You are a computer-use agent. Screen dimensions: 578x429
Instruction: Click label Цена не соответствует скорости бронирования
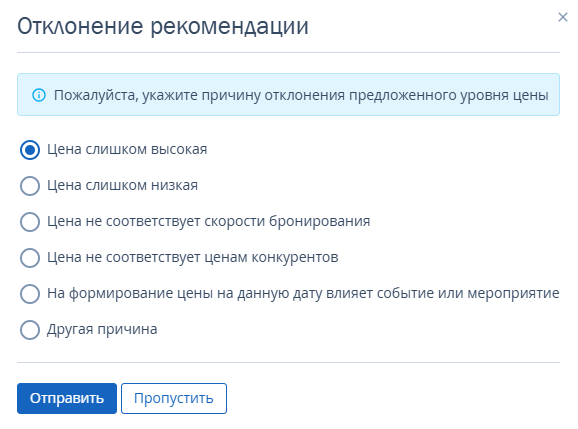208,221
